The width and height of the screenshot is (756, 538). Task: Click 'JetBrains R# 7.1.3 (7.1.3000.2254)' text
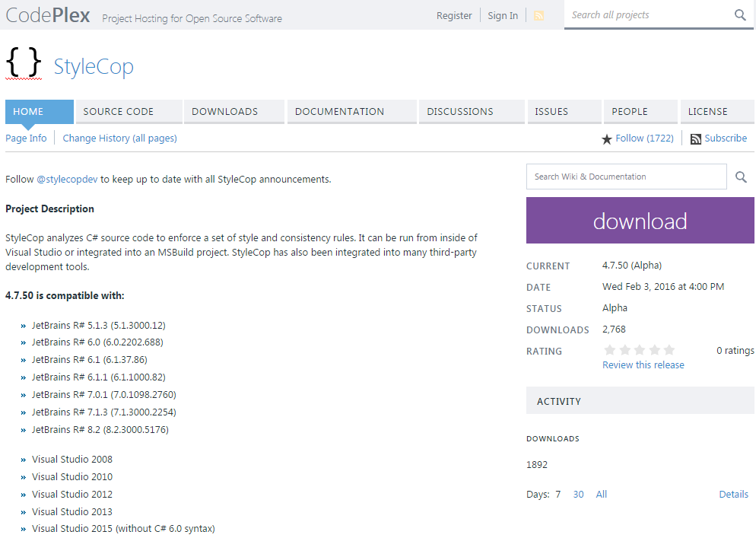pyautogui.click(x=104, y=412)
